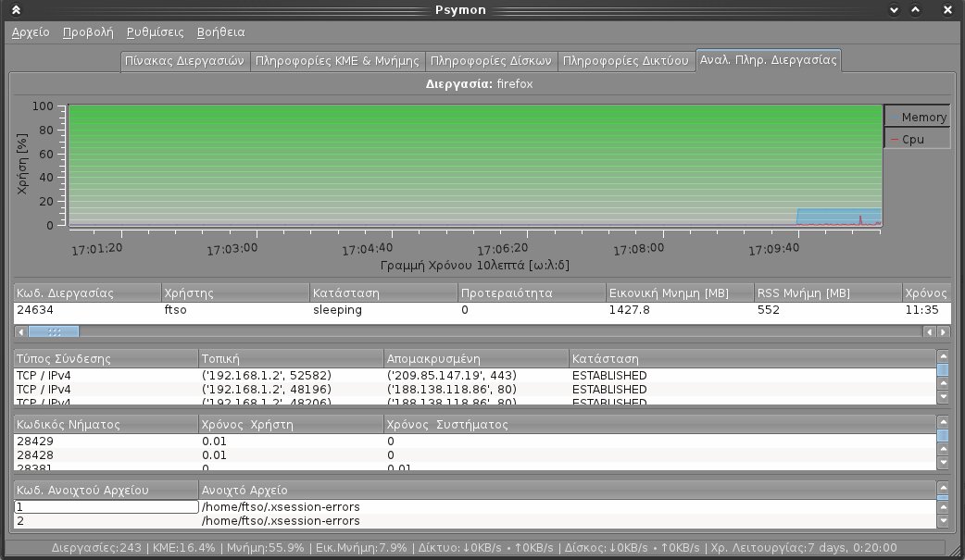This screenshot has width=965, height=560.
Task: Click the user cell ftso
Action: pyautogui.click(x=235, y=310)
